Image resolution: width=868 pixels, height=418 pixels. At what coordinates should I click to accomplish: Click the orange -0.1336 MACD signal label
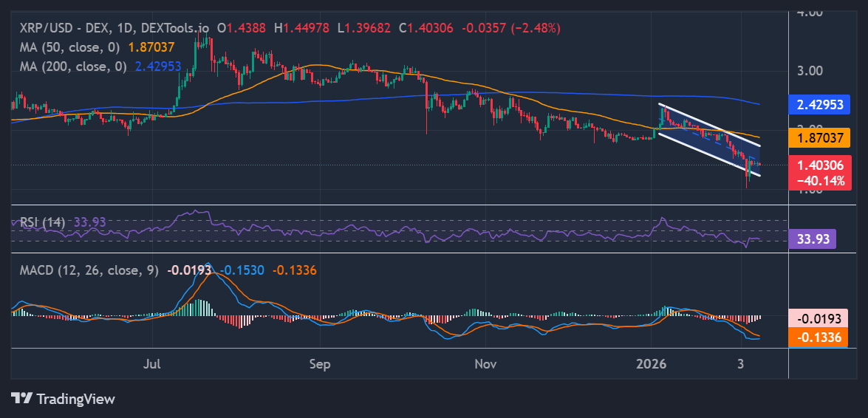pos(819,337)
